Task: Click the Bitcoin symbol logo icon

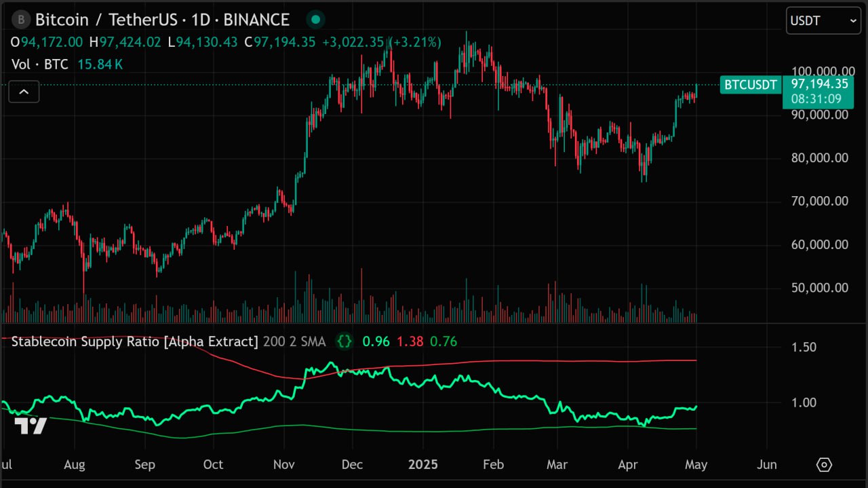Action: click(x=20, y=20)
